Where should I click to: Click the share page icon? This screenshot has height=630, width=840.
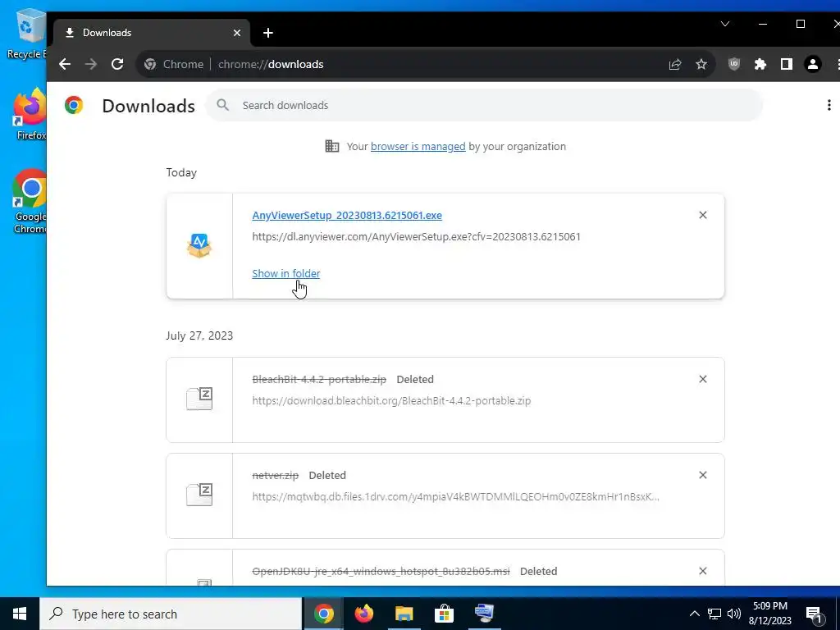(x=675, y=64)
